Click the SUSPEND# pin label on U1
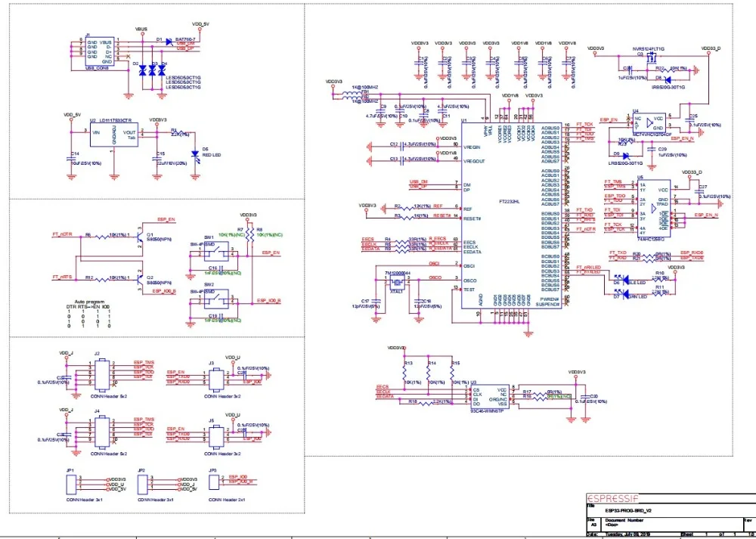756x539 pixels. click(549, 304)
